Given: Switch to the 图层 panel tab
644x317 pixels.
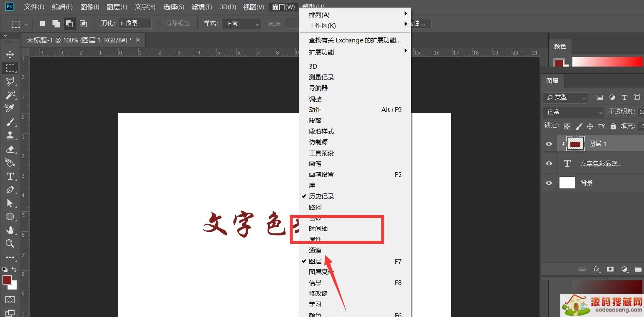Looking at the screenshot, I should click(x=552, y=81).
